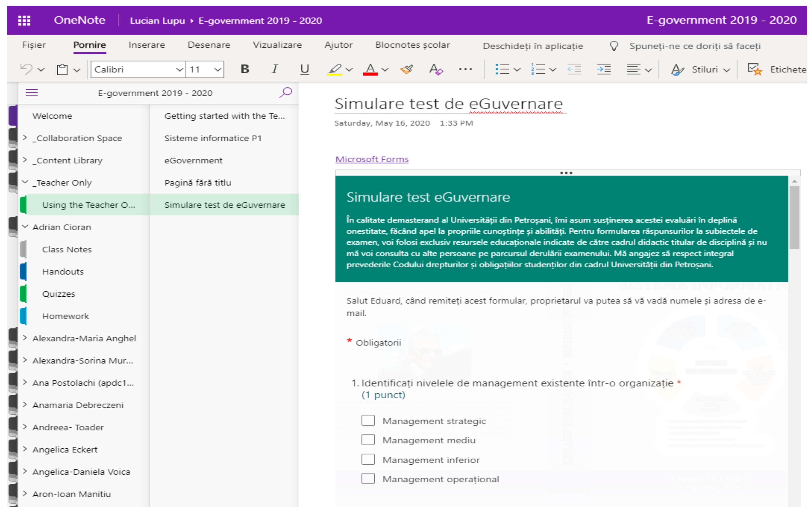Viewport: 812px width, 514px height.
Task: Toggle Bold formatting
Action: tap(245, 69)
